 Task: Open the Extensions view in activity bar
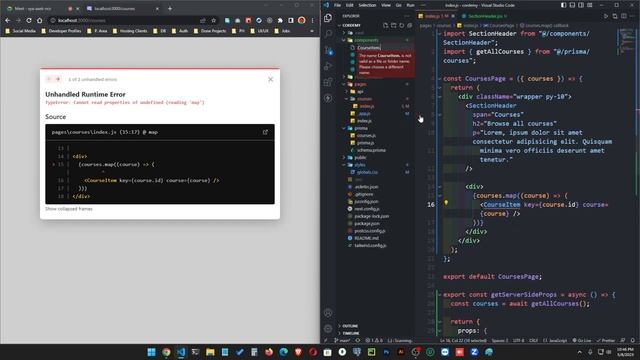[328, 82]
